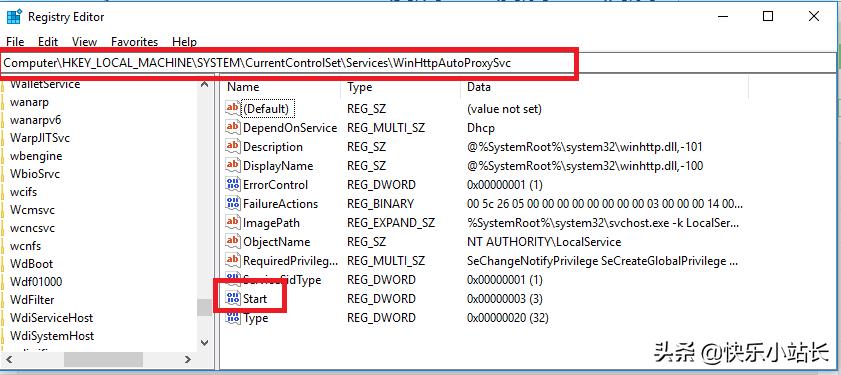The image size is (841, 375).
Task: Select the Start value name
Action: 255,299
